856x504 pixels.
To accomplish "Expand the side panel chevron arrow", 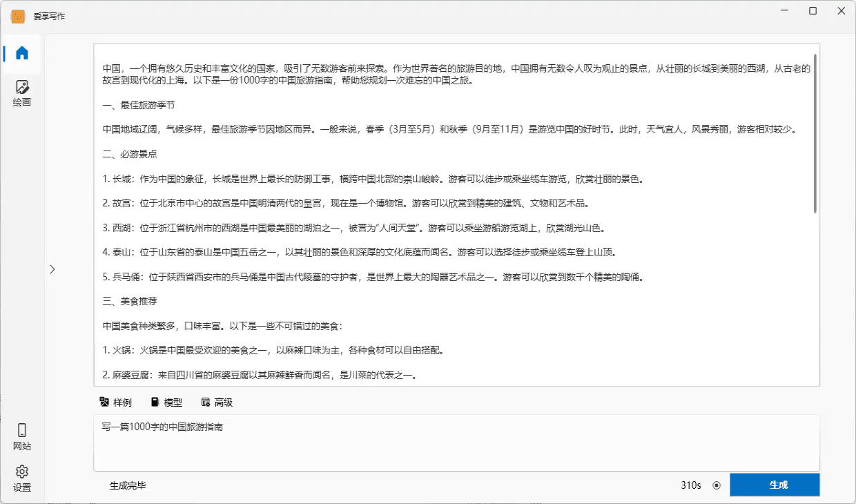I will click(x=52, y=269).
